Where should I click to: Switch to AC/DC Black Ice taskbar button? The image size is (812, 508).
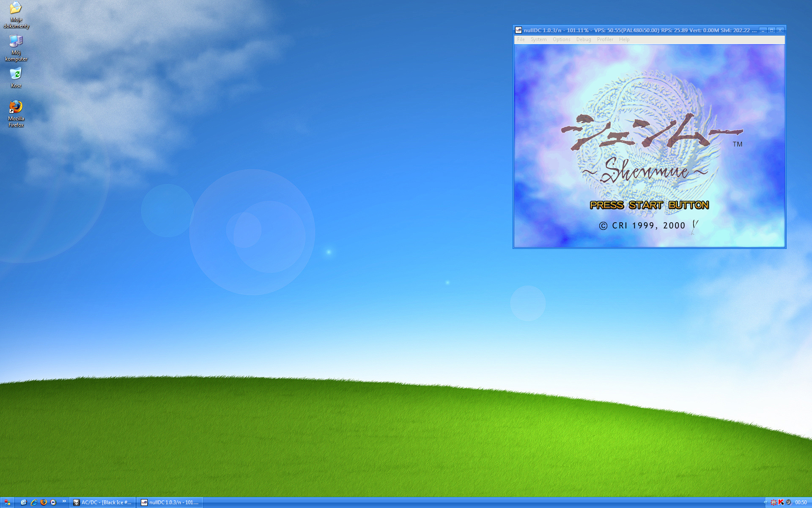click(103, 502)
